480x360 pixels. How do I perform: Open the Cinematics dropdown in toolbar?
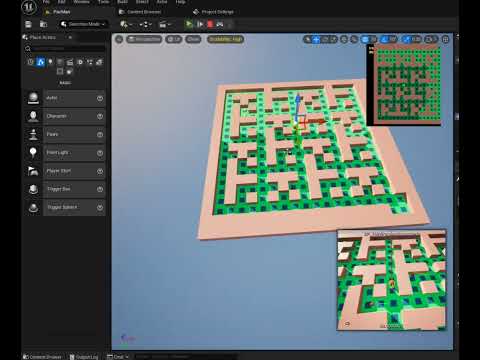165,24
